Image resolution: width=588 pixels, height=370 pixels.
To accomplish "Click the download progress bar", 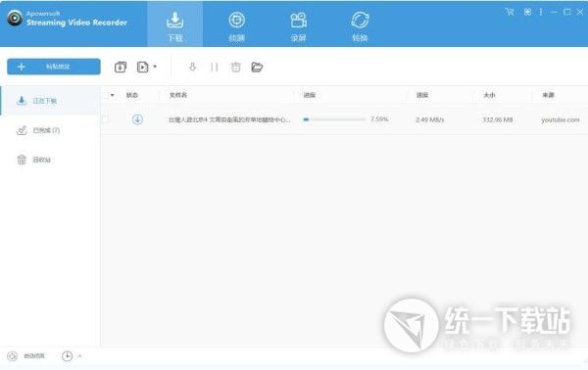I will [x=334, y=119].
